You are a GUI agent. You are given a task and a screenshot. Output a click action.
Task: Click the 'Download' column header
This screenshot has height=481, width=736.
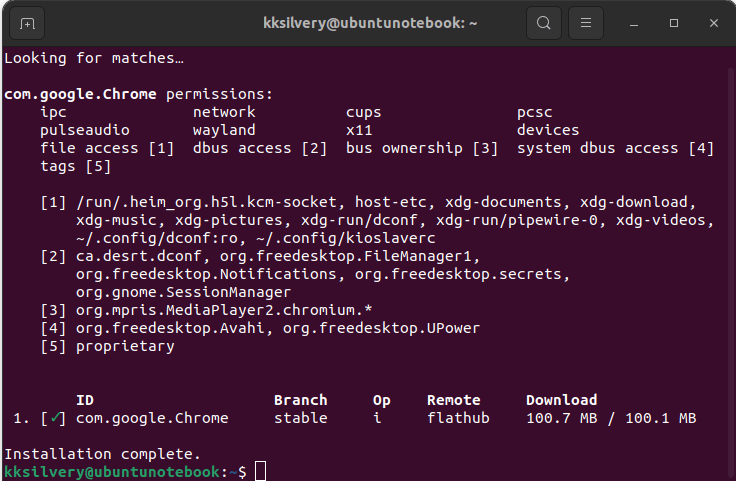click(x=561, y=400)
